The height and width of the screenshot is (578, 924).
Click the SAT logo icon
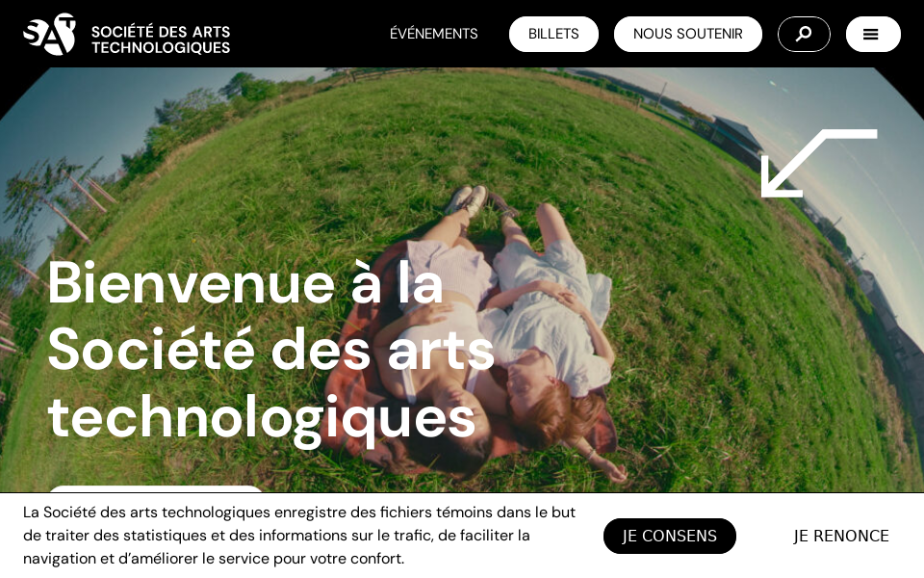pyautogui.click(x=49, y=35)
